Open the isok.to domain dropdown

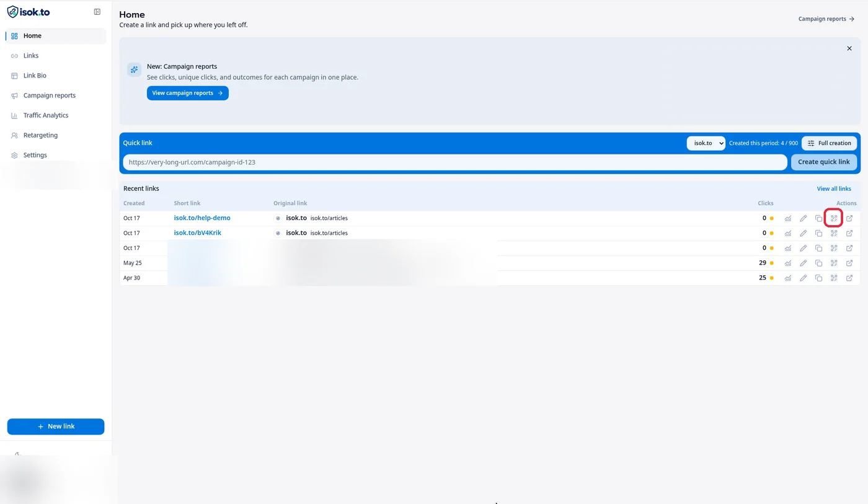[x=706, y=143]
